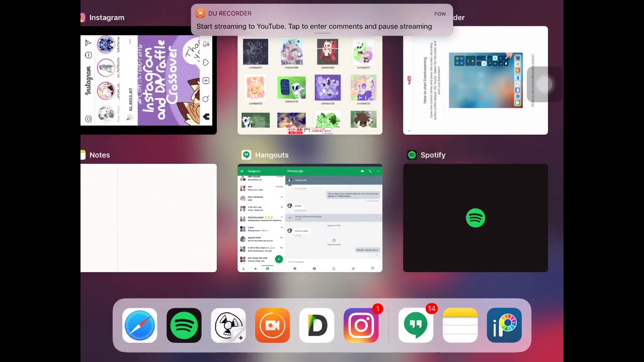Open Untitled166 artwork in gallery card
644x362 pixels.
(291, 53)
